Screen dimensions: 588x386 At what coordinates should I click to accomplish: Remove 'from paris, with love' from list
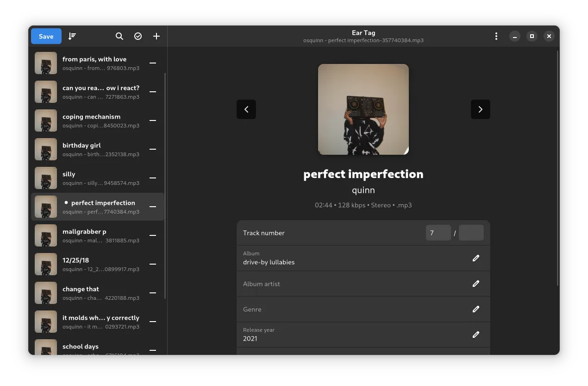pos(153,63)
